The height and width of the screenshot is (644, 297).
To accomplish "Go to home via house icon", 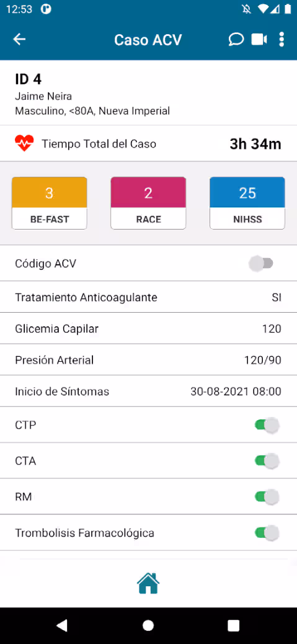I will coord(148,583).
